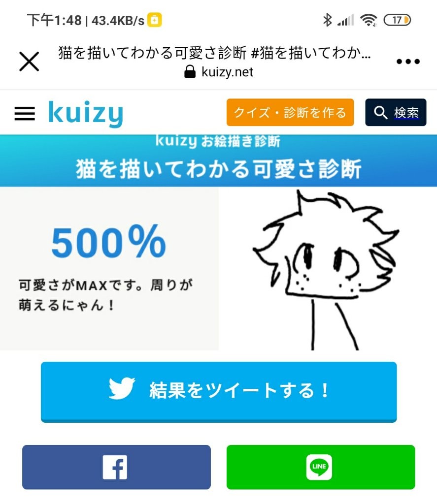Tap the 猫を描いてわかる可愛さ診断 banner heading
437x504 pixels.
[x=219, y=169]
